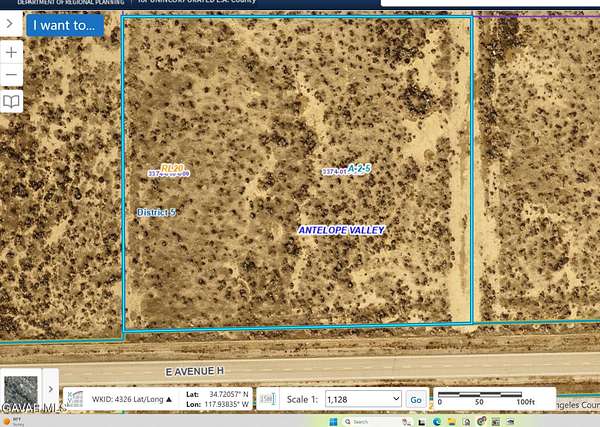
Task: Click the weather widget in taskbar
Action: click(14, 421)
